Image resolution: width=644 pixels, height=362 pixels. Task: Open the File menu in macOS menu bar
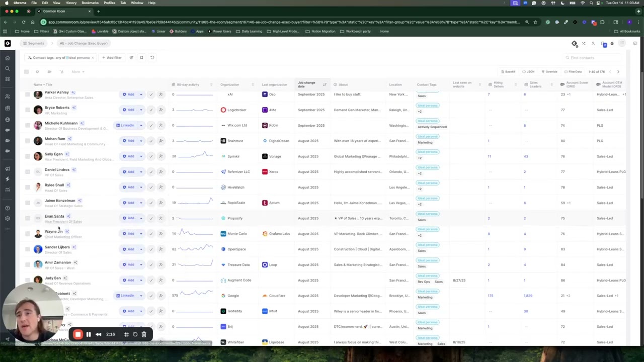tap(34, 3)
